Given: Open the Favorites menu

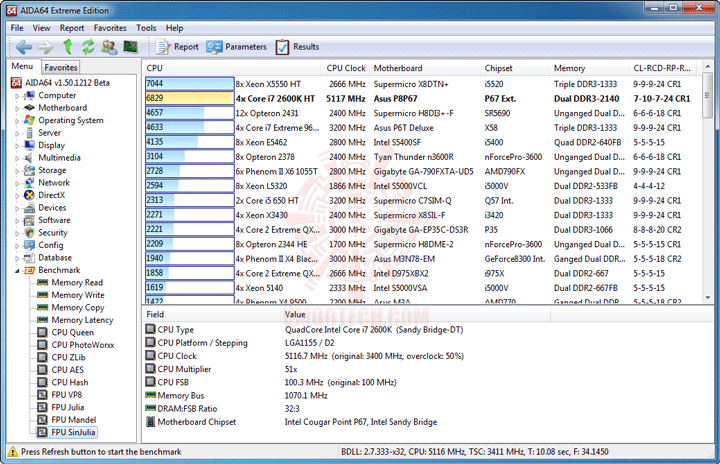Looking at the screenshot, I should [110, 28].
